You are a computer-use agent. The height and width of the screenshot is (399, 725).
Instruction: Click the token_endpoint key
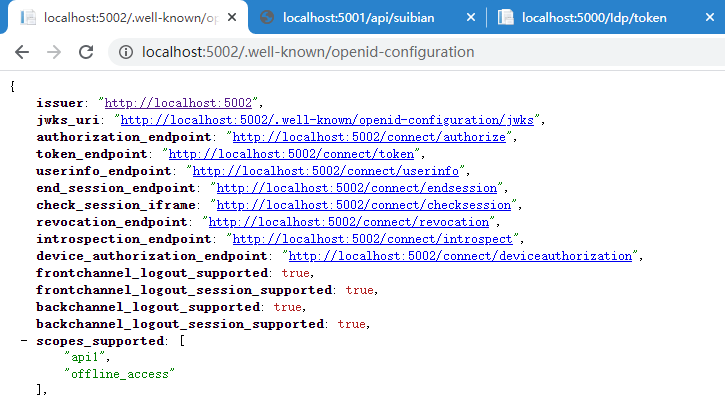coord(92,153)
